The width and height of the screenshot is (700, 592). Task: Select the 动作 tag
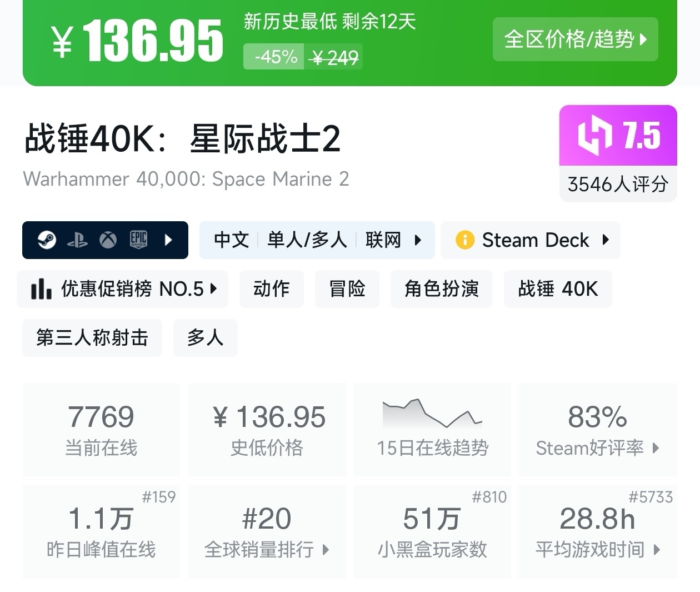coord(272,289)
